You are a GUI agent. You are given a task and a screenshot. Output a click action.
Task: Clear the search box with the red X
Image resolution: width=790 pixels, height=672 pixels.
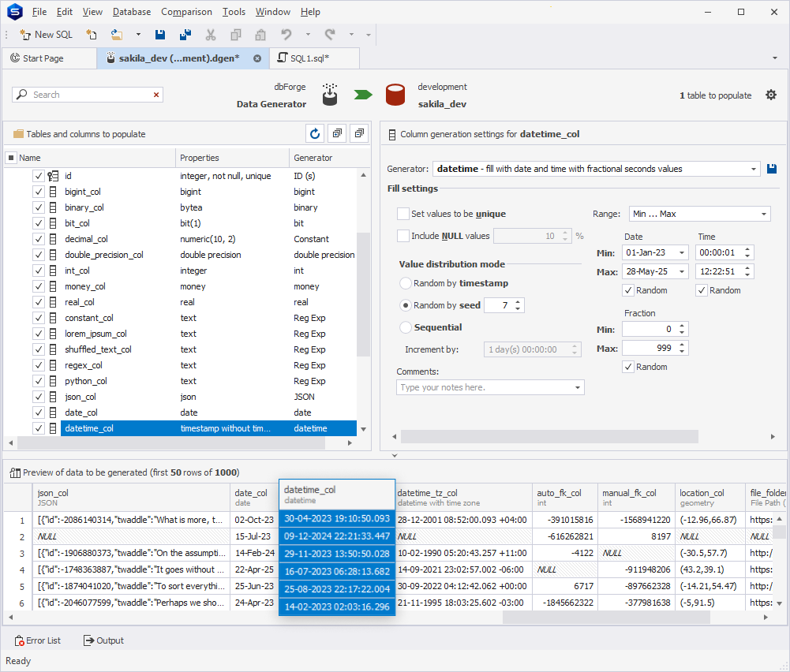pyautogui.click(x=156, y=95)
